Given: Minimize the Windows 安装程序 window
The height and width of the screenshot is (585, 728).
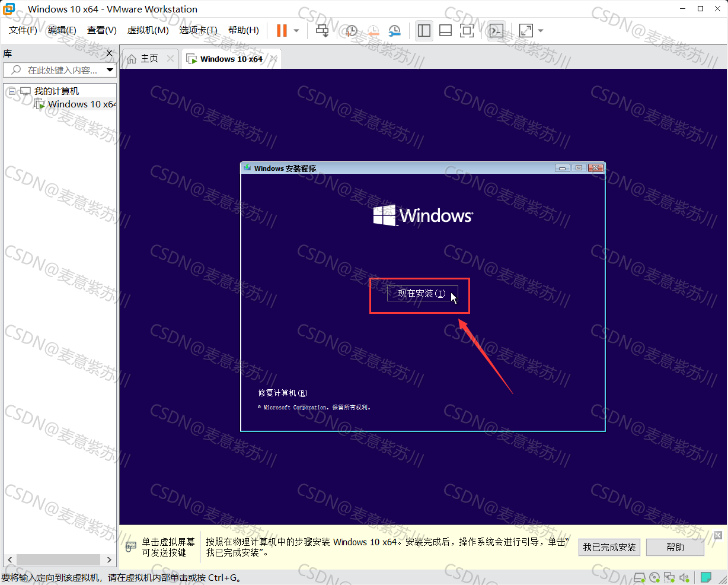Looking at the screenshot, I should (x=563, y=168).
